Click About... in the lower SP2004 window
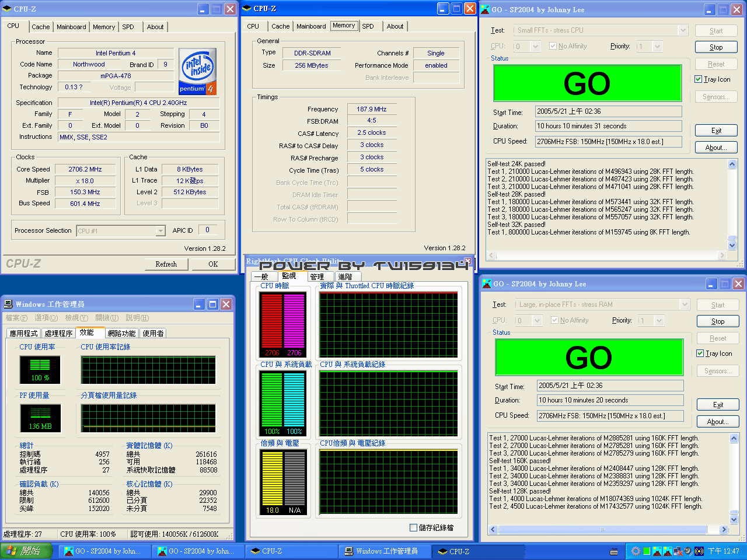The height and width of the screenshot is (560, 747). (x=718, y=422)
